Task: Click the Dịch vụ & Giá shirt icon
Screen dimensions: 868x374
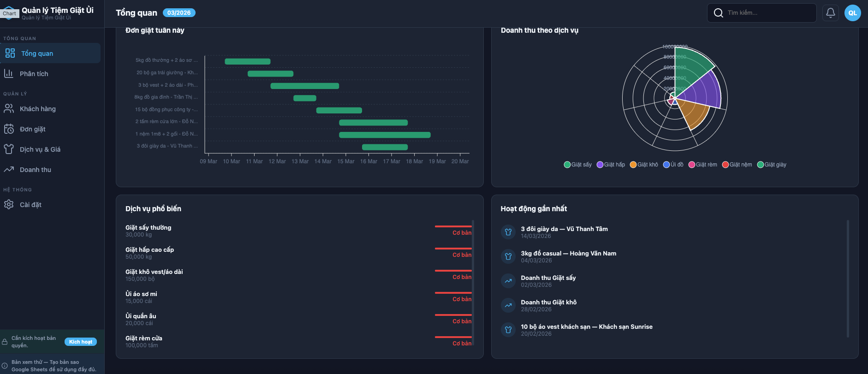Action: pos(9,149)
